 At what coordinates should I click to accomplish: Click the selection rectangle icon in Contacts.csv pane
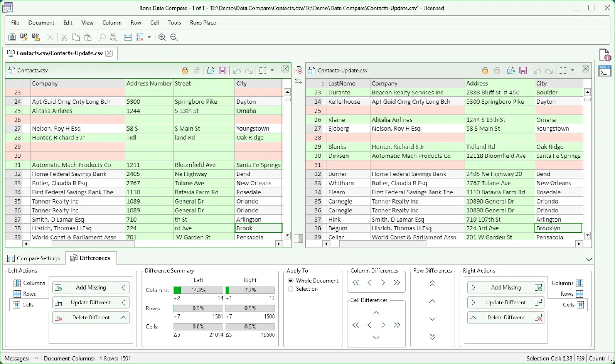click(x=263, y=70)
